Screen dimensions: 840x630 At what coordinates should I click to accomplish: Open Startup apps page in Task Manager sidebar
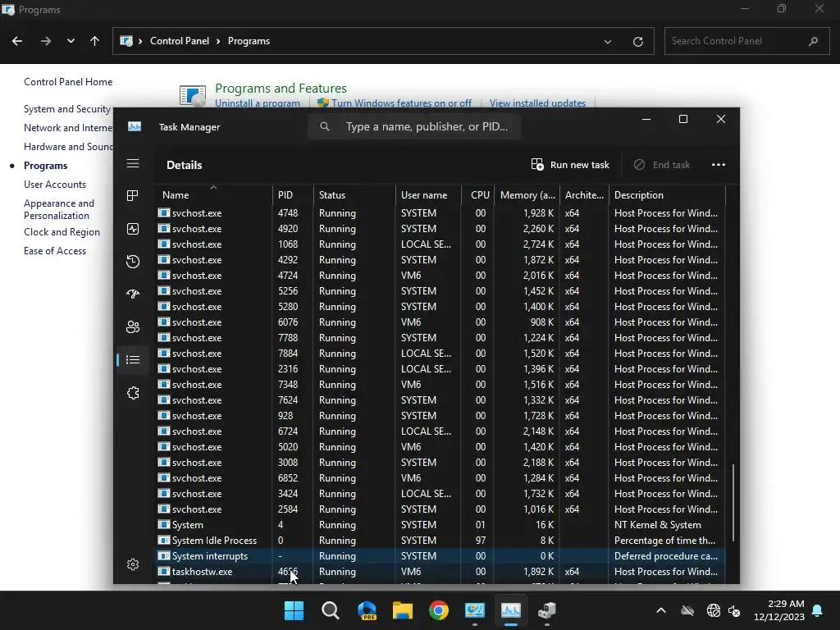(133, 294)
